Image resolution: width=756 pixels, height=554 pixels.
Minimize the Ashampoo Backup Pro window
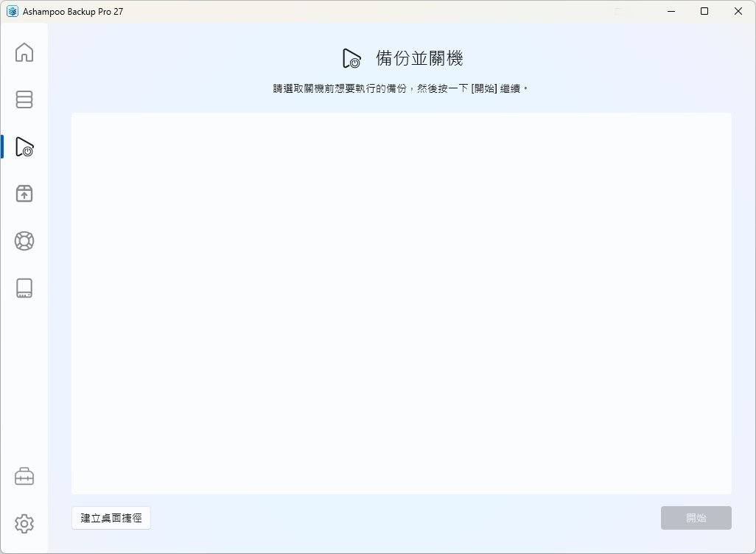671,11
